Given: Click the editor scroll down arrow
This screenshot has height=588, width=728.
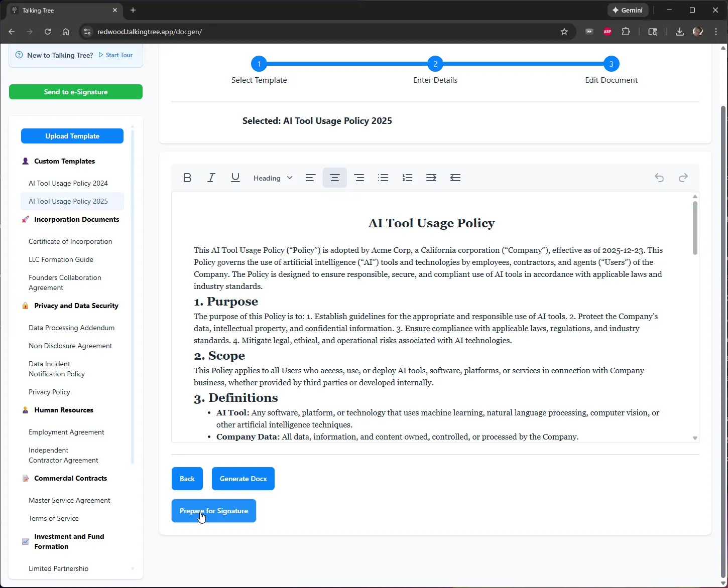Looking at the screenshot, I should point(695,438).
